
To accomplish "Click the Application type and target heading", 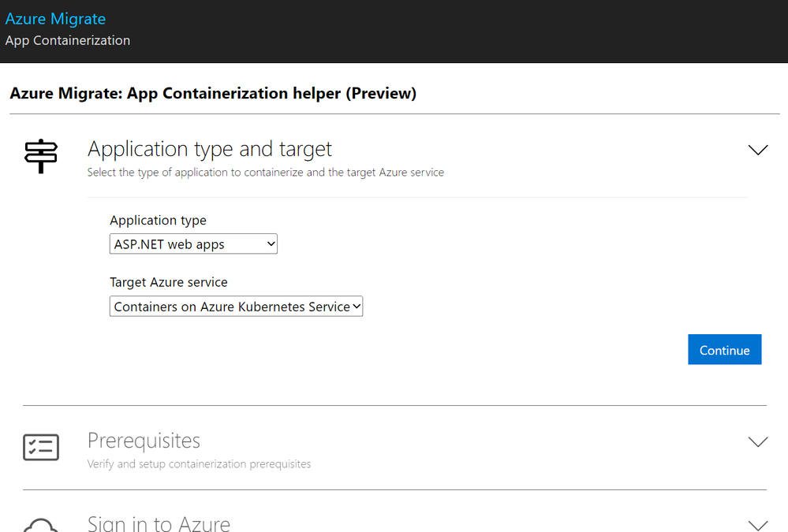I will point(210,149).
